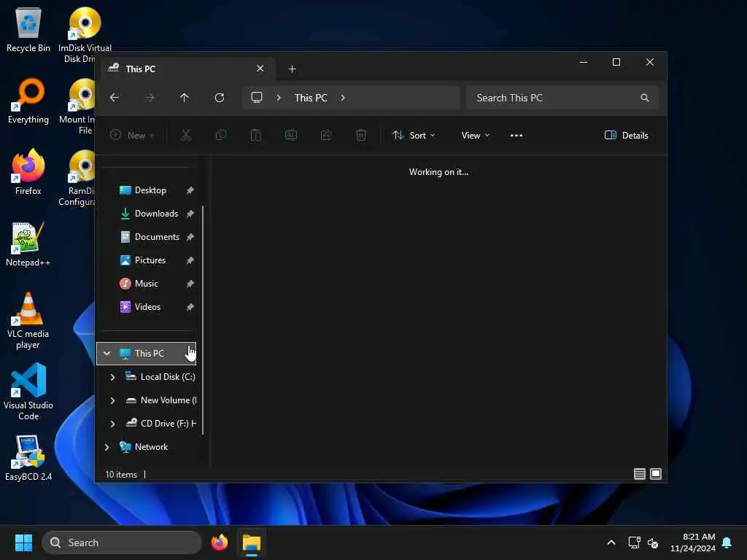Click the volume muted tray icon
Image resolution: width=747 pixels, height=560 pixels.
[653, 542]
